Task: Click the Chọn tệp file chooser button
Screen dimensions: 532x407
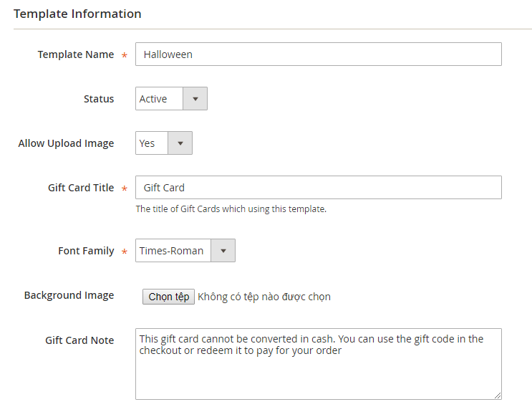Action: coord(169,297)
